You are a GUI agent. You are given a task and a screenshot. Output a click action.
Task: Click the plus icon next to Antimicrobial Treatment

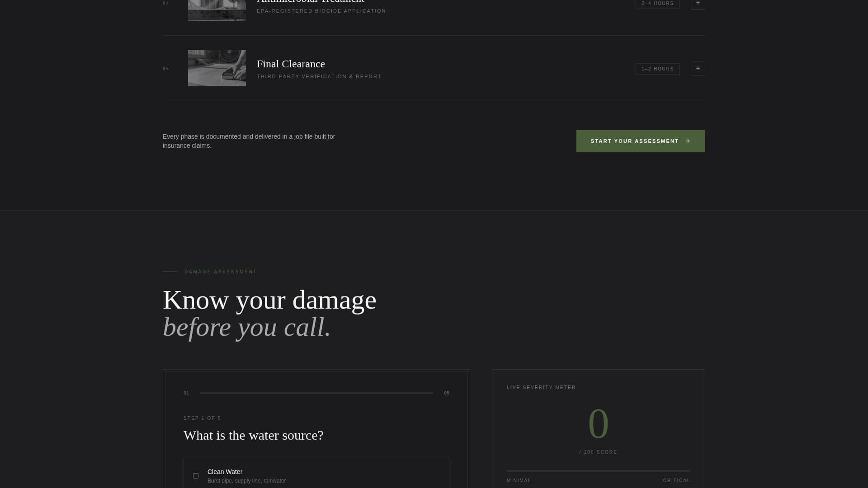(x=698, y=5)
